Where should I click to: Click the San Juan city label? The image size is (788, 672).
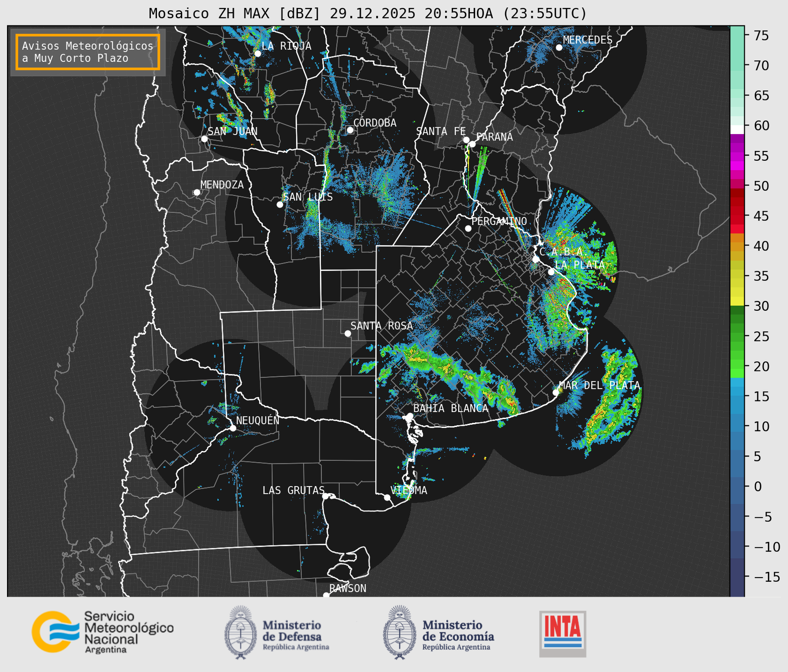point(233,131)
